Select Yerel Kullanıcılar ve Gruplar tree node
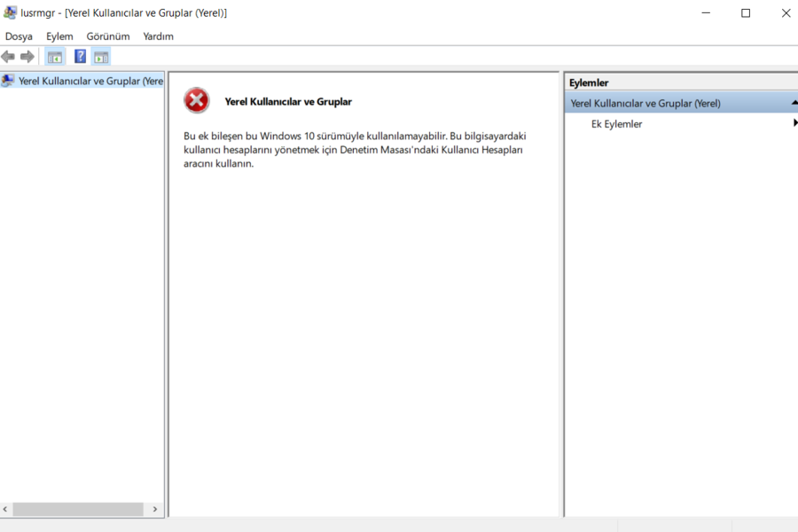The width and height of the screenshot is (798, 532). point(90,81)
